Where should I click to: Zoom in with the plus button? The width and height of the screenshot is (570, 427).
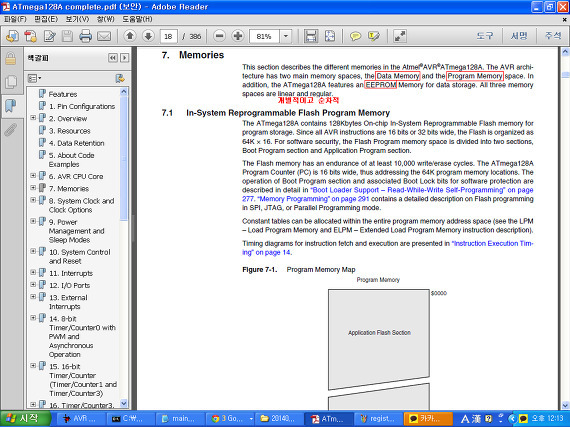pos(238,36)
